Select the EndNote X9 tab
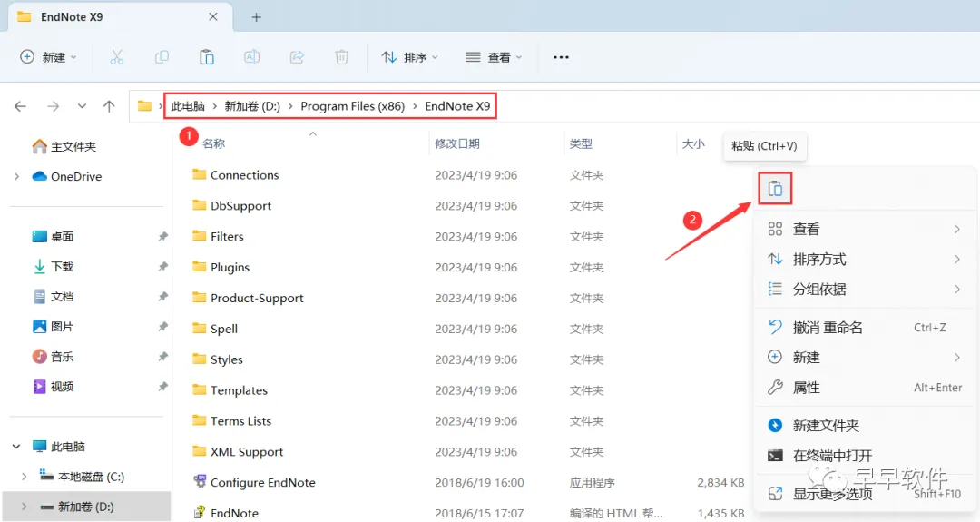This screenshot has height=522, width=980. point(120,17)
